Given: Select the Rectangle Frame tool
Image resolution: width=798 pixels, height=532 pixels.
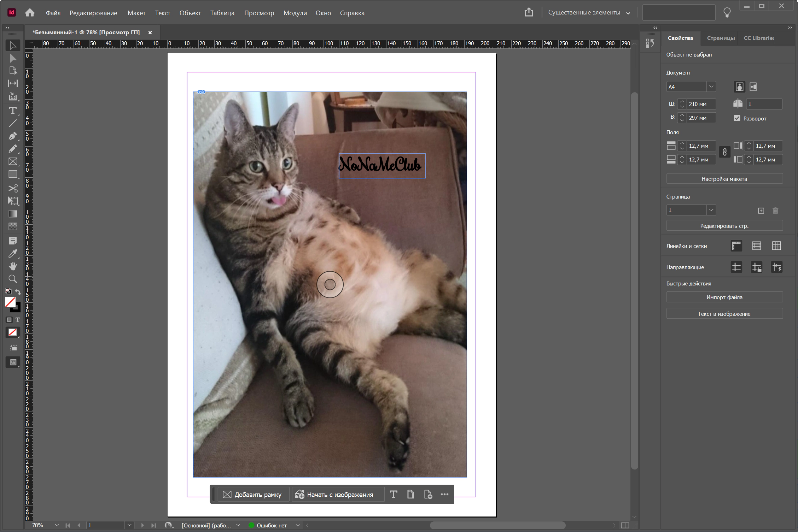Looking at the screenshot, I should (13, 161).
